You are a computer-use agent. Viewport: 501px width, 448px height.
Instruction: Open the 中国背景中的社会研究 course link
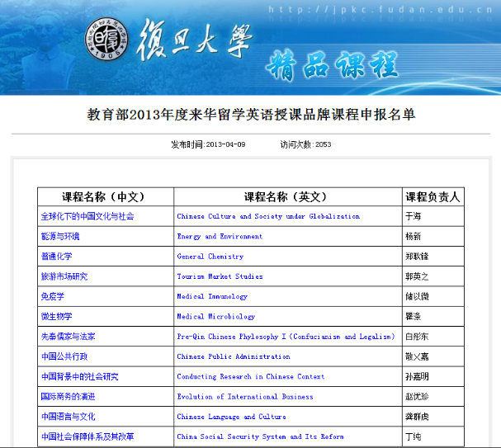pos(79,376)
